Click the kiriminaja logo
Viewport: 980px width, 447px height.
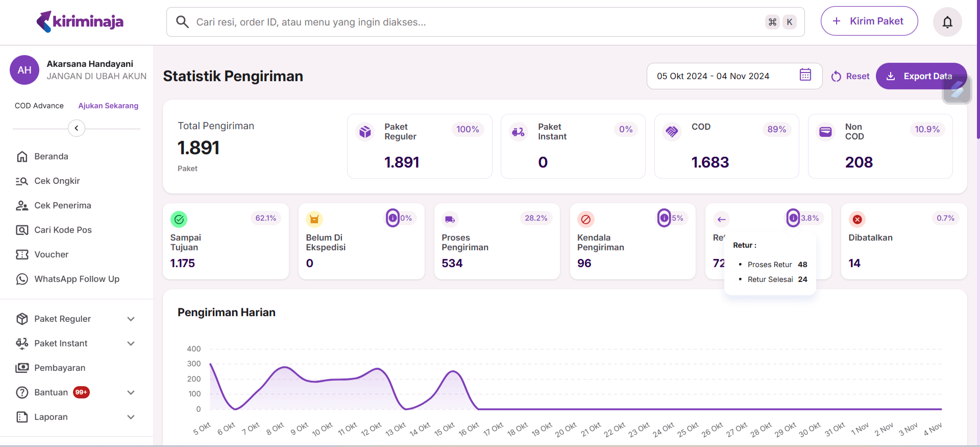tap(80, 21)
